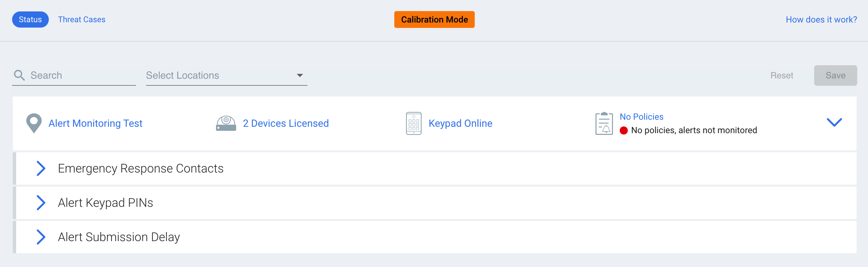Collapse the Alert Monitoring Test device panel
Image resolution: width=868 pixels, height=267 pixels.
point(834,122)
